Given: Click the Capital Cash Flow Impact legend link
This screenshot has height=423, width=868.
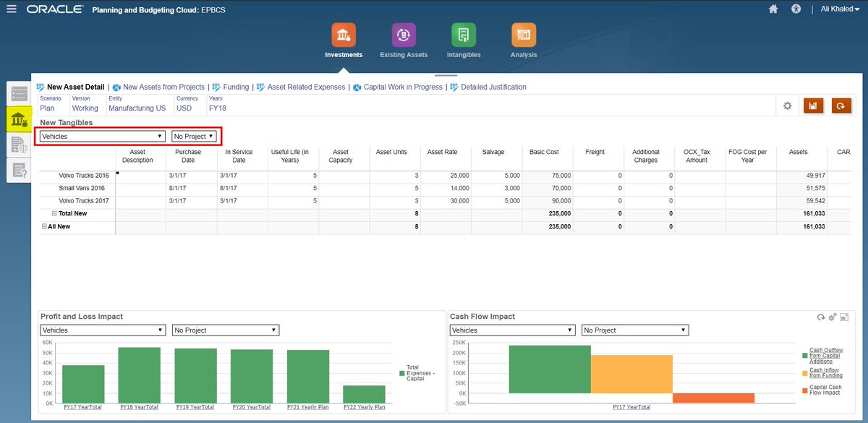Looking at the screenshot, I should [x=825, y=390].
